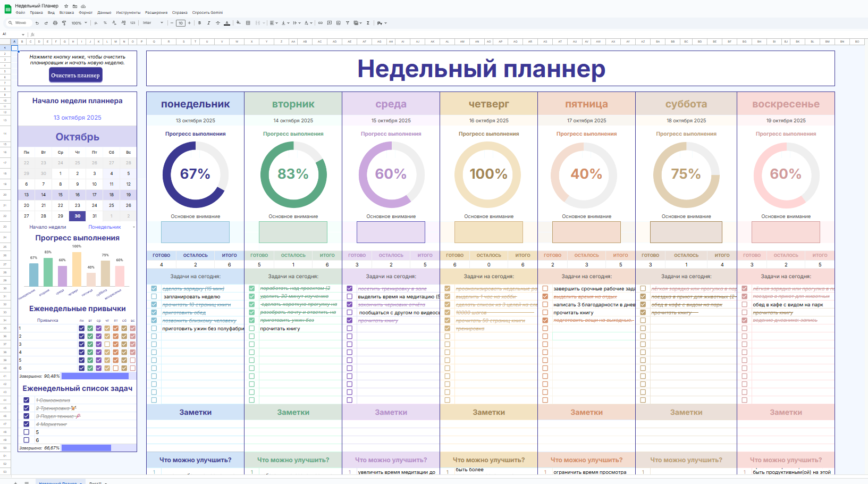Open the vertical align dropdown
Screen dimensions: 868x484
coord(285,23)
